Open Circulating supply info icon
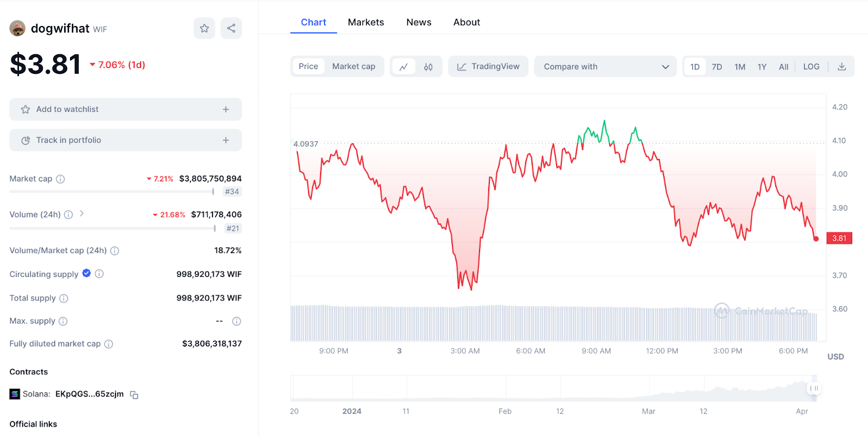868x436 pixels. 99,274
